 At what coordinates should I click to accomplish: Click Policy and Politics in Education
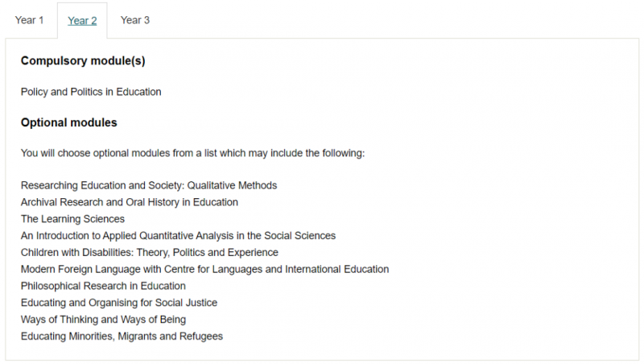pyautogui.click(x=91, y=92)
